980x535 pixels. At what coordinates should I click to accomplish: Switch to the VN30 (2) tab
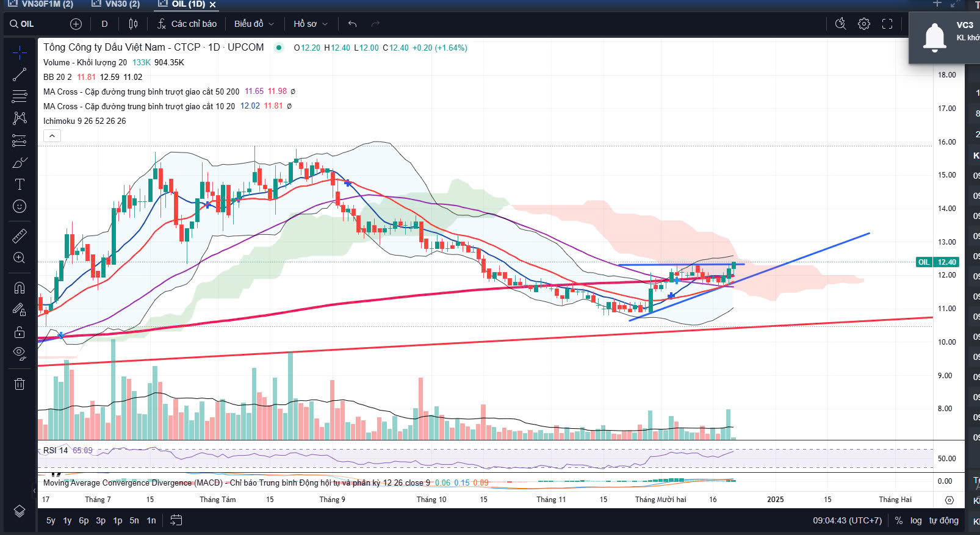116,4
